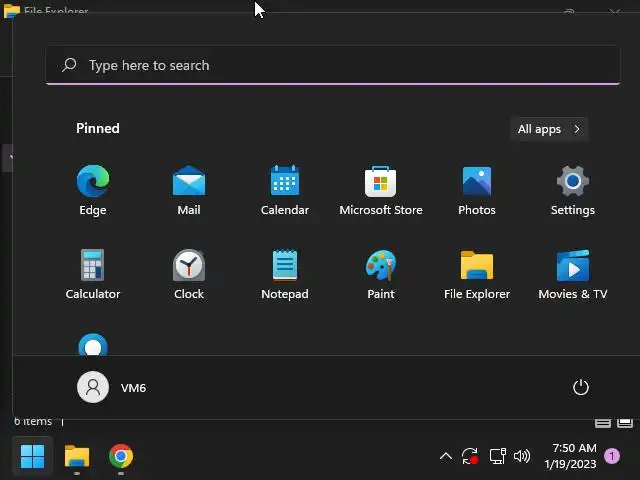Screen dimensions: 640x480
Task: Switch File Explorer to details view icon
Action: tap(602, 422)
